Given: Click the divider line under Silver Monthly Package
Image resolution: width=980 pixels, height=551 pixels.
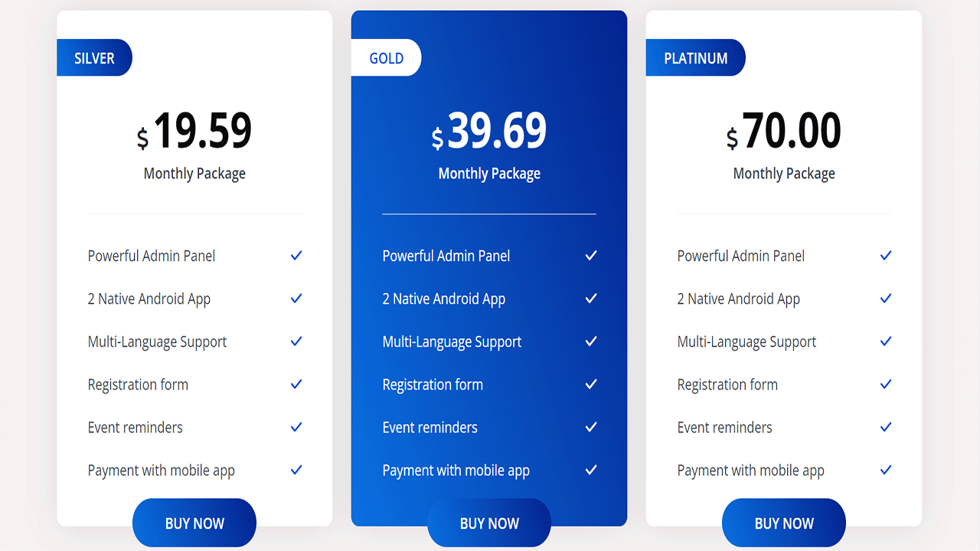Looking at the screenshot, I should click(x=194, y=213).
